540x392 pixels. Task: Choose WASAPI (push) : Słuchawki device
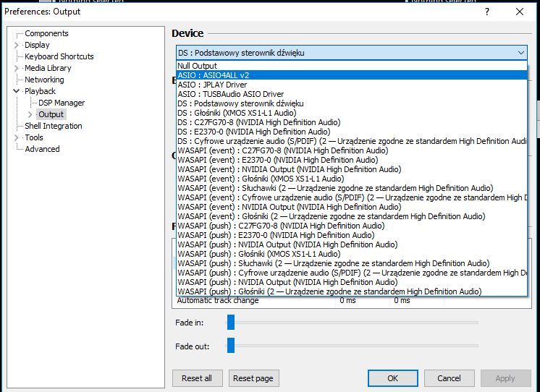pyautogui.click(x=352, y=263)
